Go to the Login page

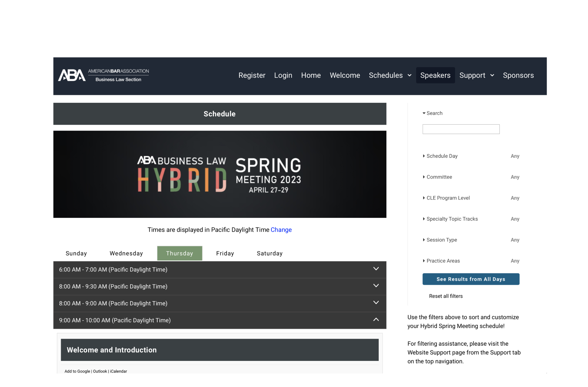(283, 75)
